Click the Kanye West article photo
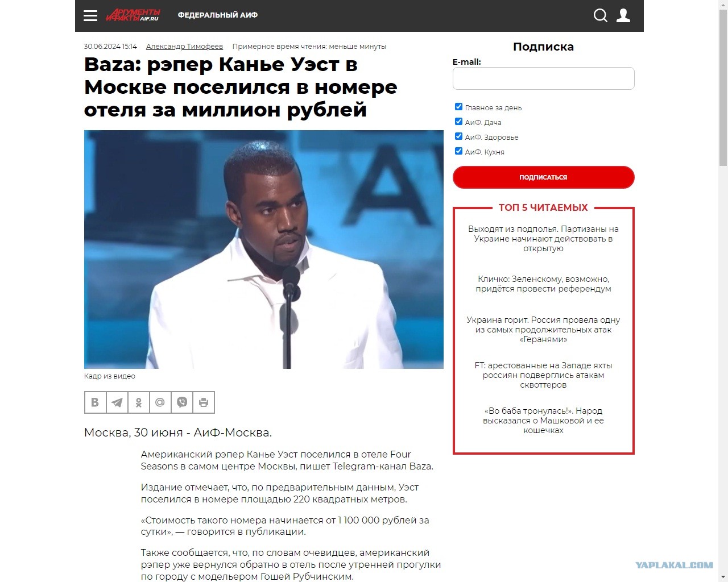Viewport: 728px width, 582px height. coord(264,250)
